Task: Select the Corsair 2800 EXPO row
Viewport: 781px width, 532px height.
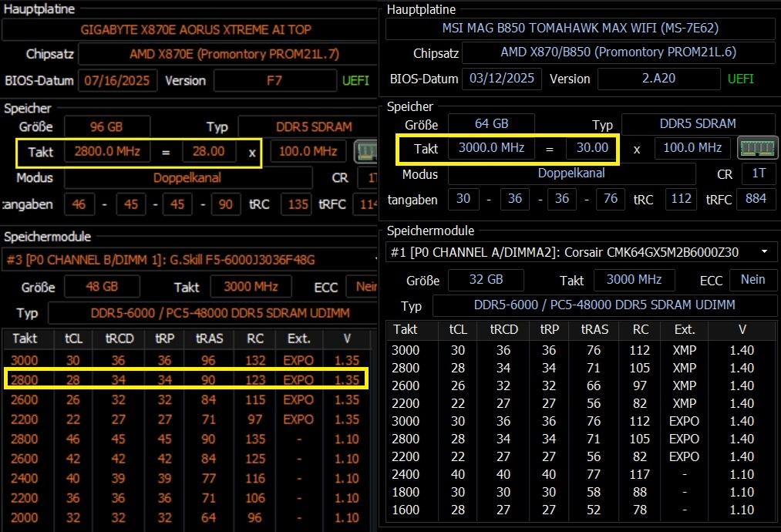Action: [x=581, y=439]
